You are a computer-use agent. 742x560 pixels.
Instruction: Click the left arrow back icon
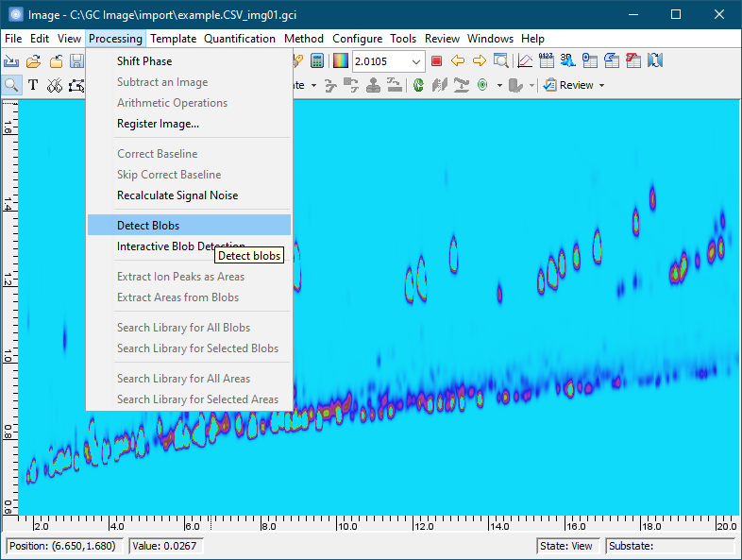point(458,61)
